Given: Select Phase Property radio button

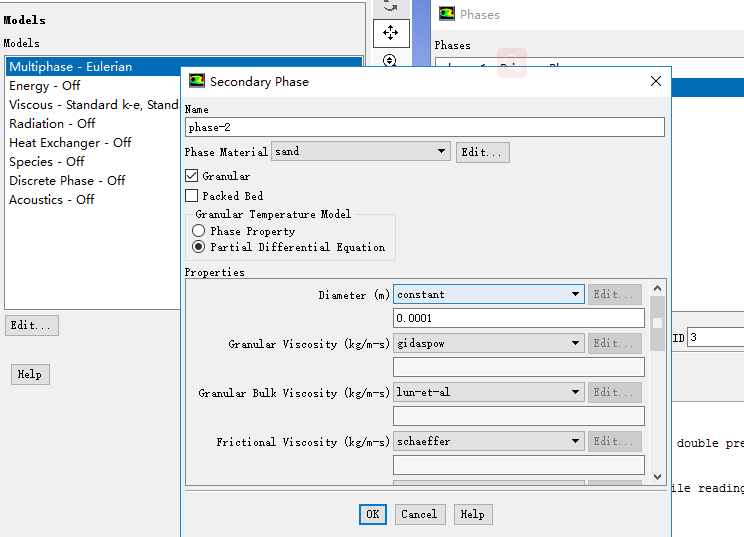Looking at the screenshot, I should coord(199,231).
